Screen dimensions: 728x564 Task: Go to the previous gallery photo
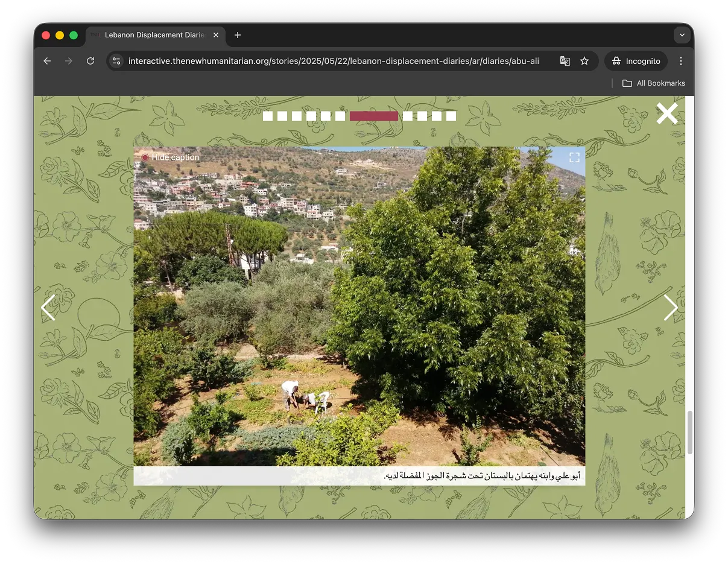tap(48, 308)
